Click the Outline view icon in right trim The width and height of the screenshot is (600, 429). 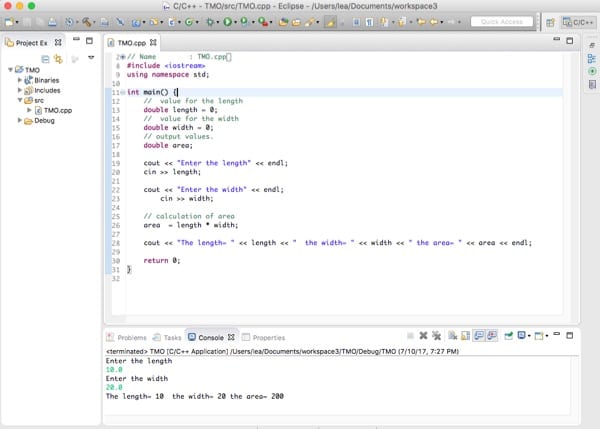tap(592, 58)
